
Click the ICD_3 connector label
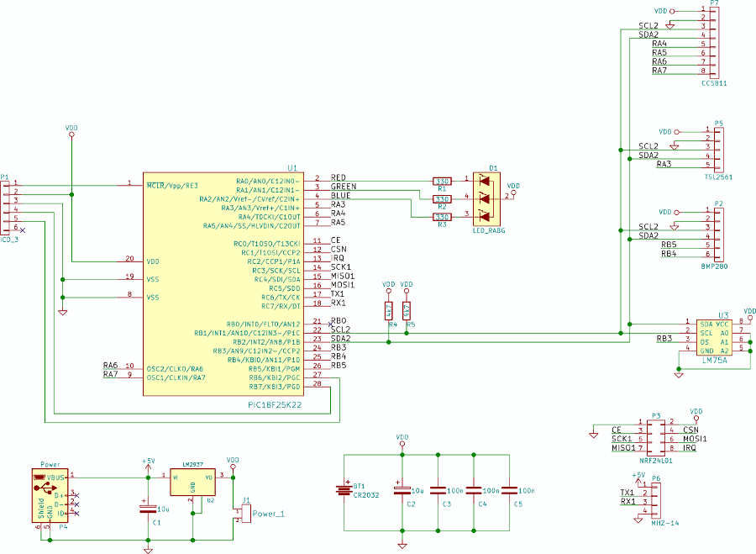[9, 240]
